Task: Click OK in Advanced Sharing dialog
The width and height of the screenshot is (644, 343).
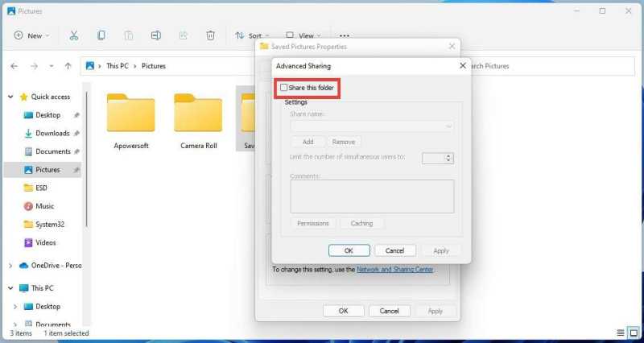Action: (x=349, y=250)
